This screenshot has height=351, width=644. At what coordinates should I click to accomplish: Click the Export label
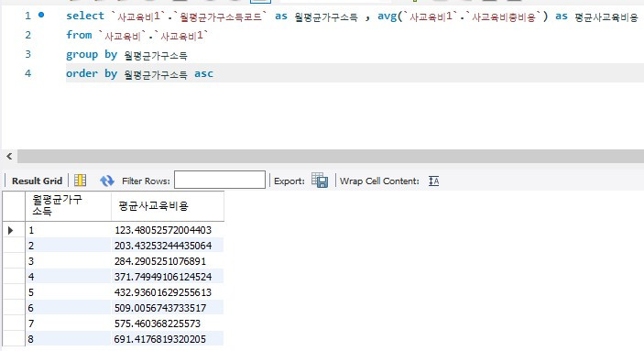pyautogui.click(x=289, y=181)
